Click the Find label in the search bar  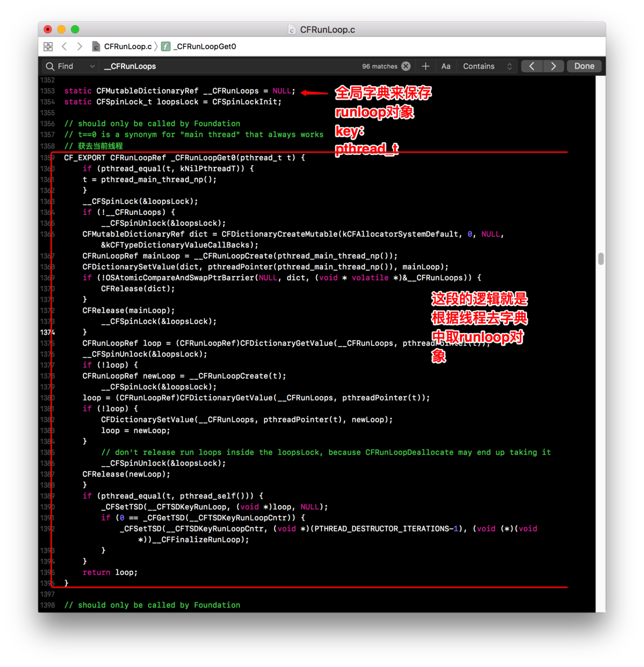point(65,66)
